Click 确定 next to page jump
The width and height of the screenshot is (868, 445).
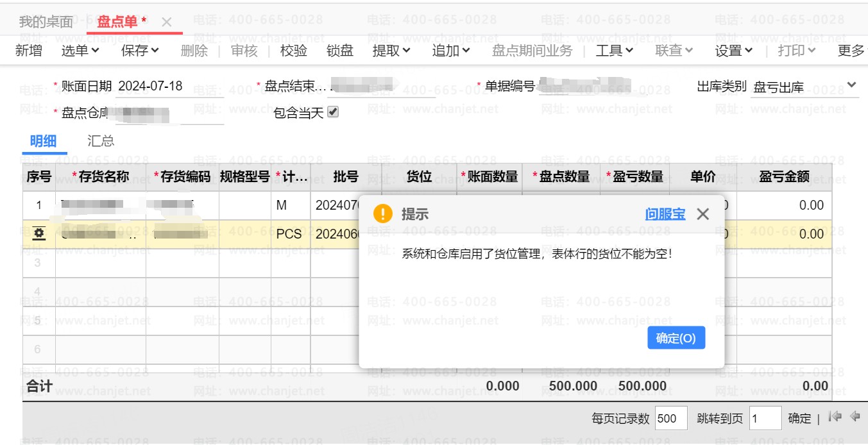799,418
